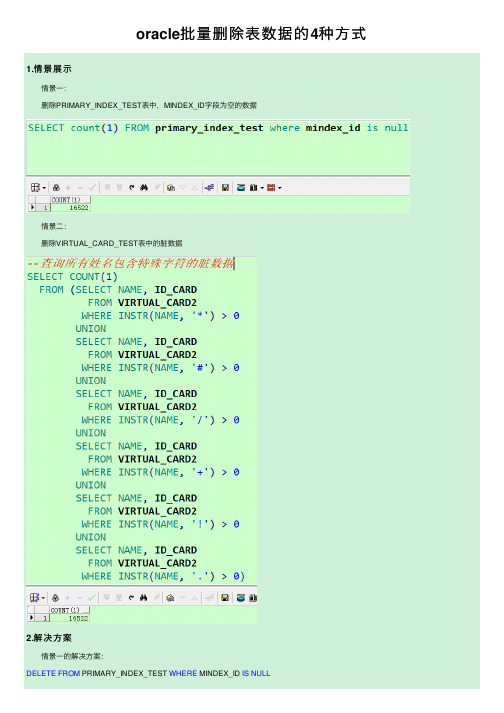Click code line containing INSTR(NAME, '!')
The width and height of the screenshot is (504, 713).
(161, 524)
